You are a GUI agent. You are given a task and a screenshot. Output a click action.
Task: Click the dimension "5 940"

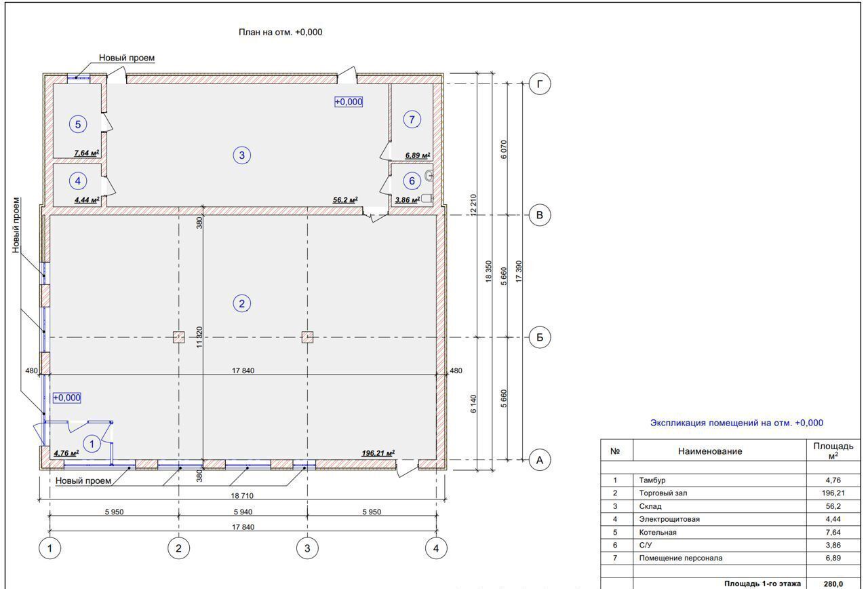click(x=243, y=512)
